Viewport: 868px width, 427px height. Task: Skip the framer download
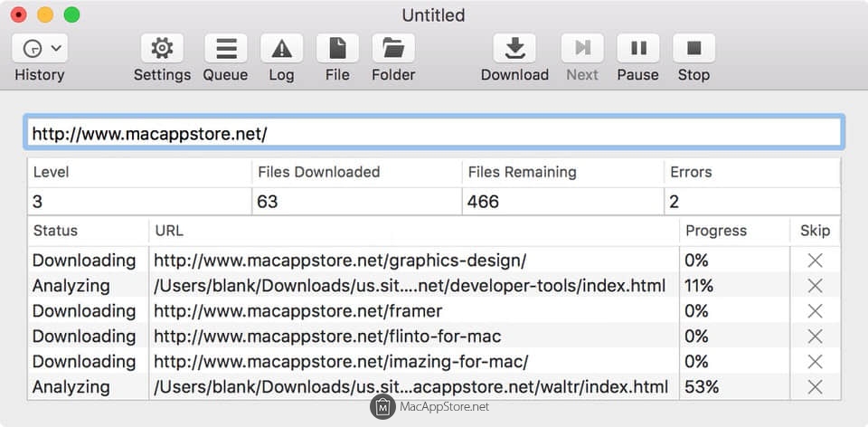pos(815,311)
